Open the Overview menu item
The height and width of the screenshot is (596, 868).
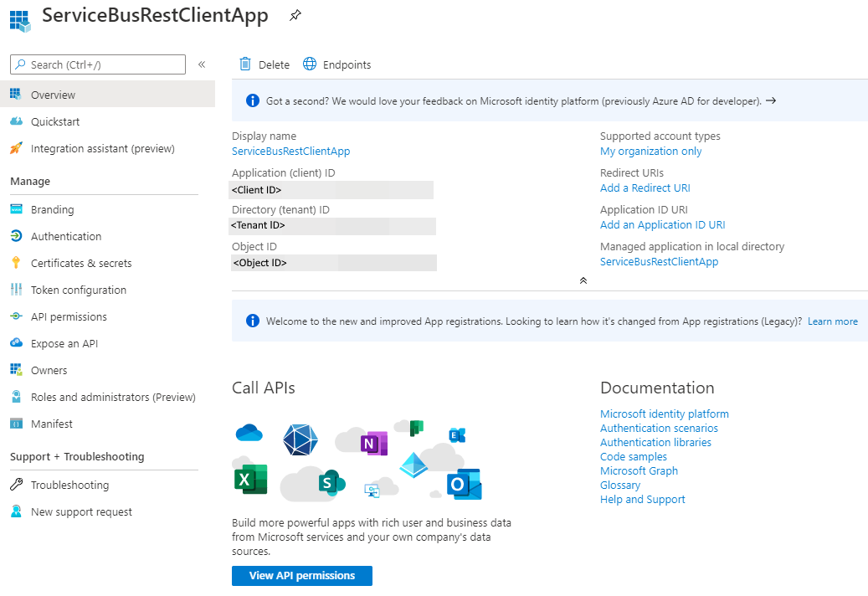107,94
